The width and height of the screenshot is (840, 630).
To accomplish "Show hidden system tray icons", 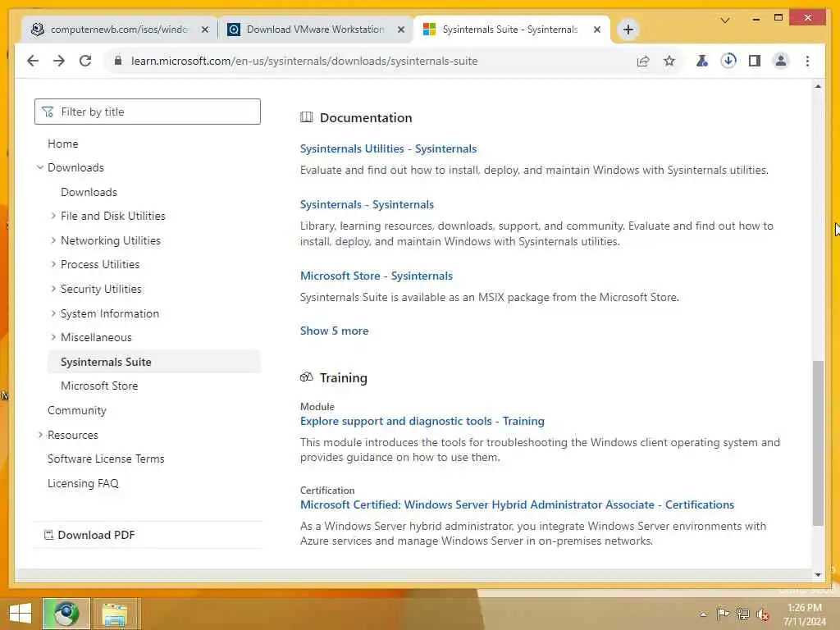I will pyautogui.click(x=703, y=614).
